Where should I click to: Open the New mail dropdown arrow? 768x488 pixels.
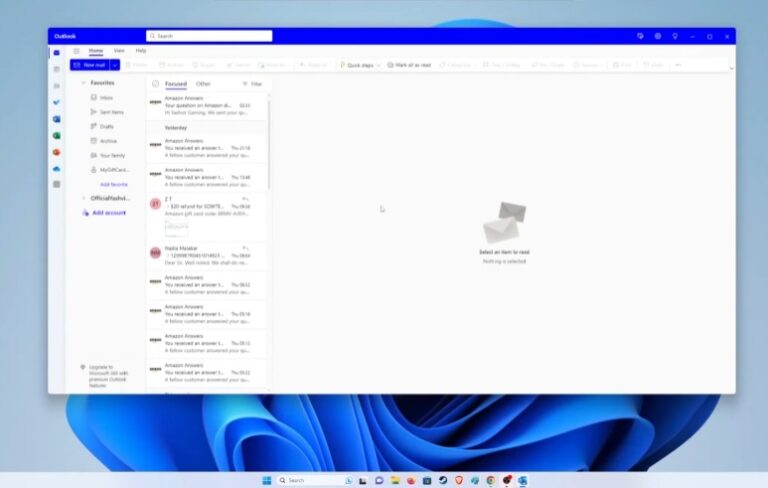[115, 65]
